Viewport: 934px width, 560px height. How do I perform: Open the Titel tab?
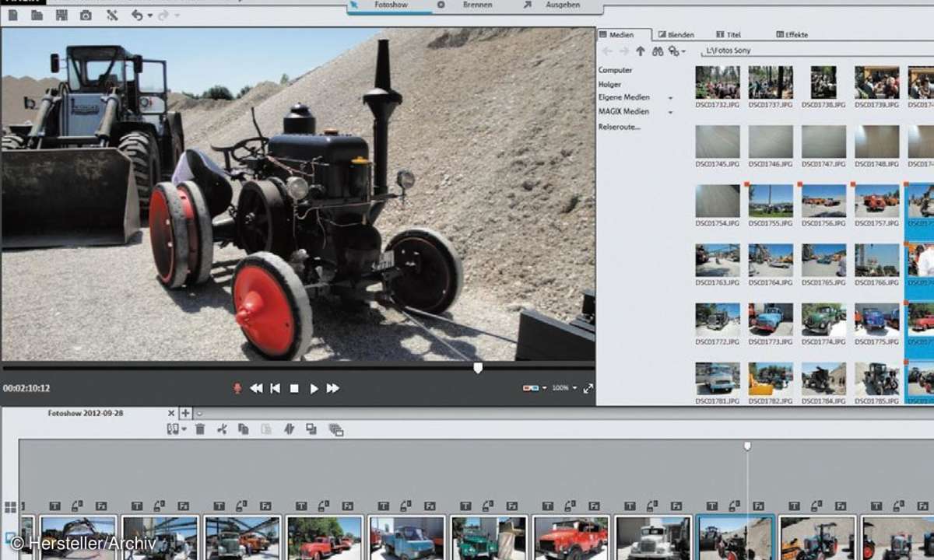729,35
